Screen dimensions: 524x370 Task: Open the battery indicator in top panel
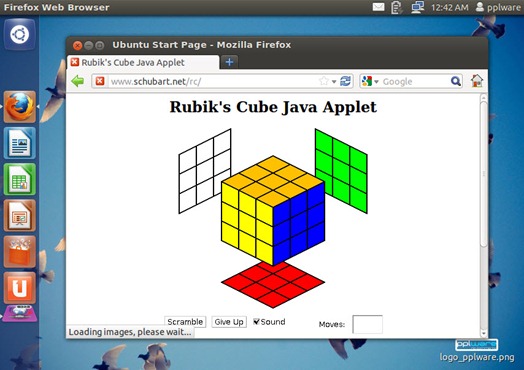point(396,7)
